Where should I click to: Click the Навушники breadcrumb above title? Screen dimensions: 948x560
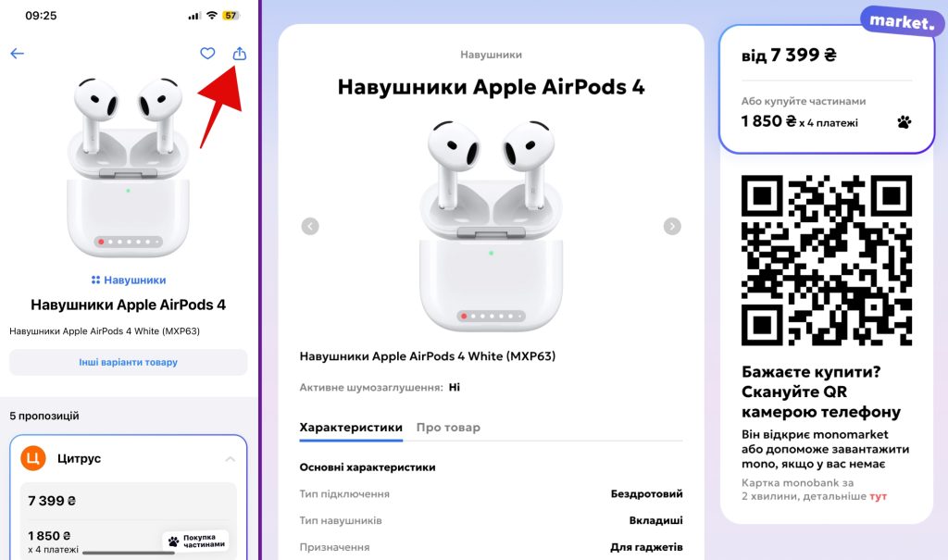[x=491, y=55]
